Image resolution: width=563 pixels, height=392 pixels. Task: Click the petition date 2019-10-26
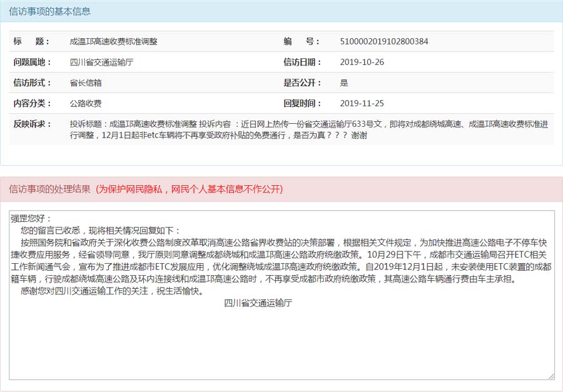[362, 63]
